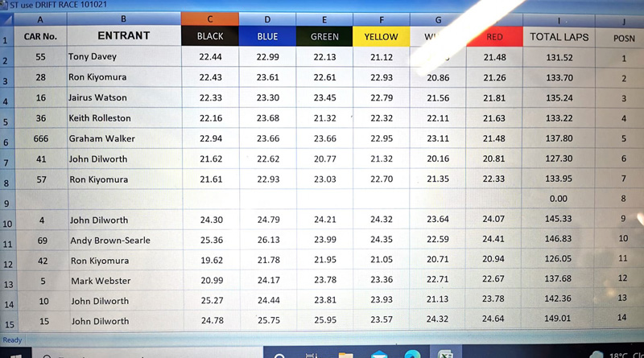Select the ENTRANT header cell
This screenshot has width=644, height=358.
[x=123, y=36]
